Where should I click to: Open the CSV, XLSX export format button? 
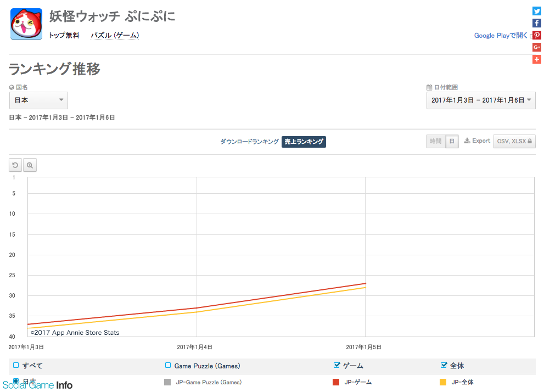514,141
